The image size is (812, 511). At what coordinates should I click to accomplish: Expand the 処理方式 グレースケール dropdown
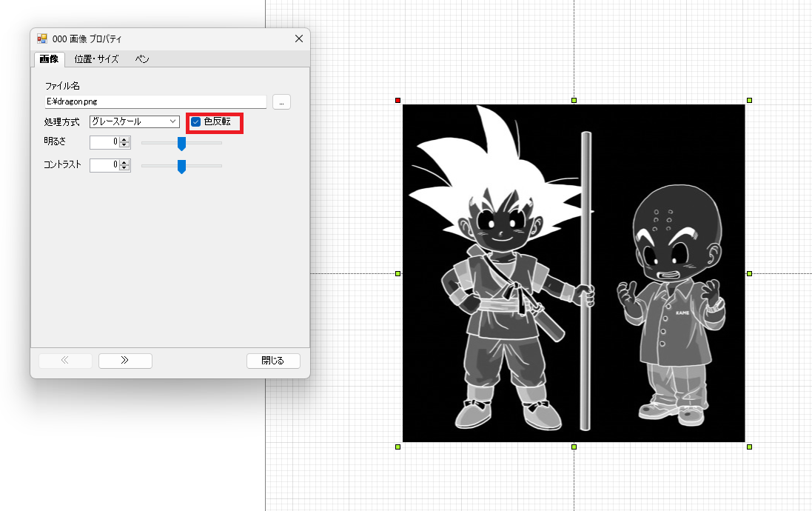(x=135, y=121)
